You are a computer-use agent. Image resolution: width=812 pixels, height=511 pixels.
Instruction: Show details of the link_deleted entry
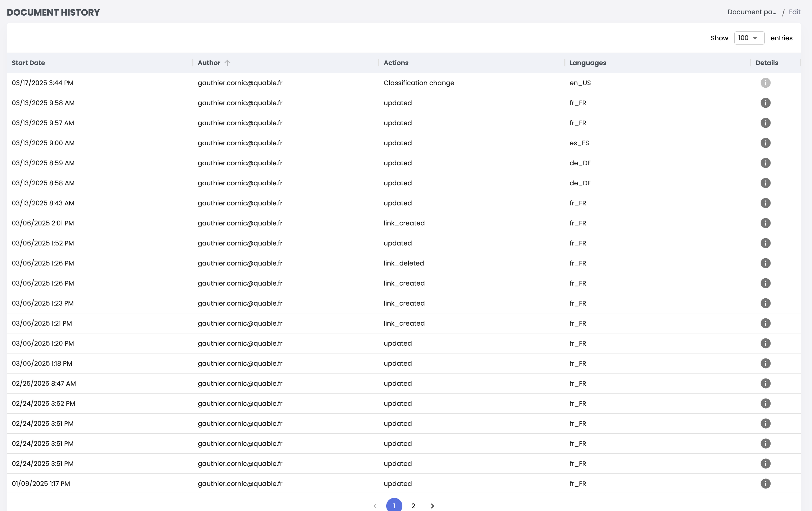point(765,263)
